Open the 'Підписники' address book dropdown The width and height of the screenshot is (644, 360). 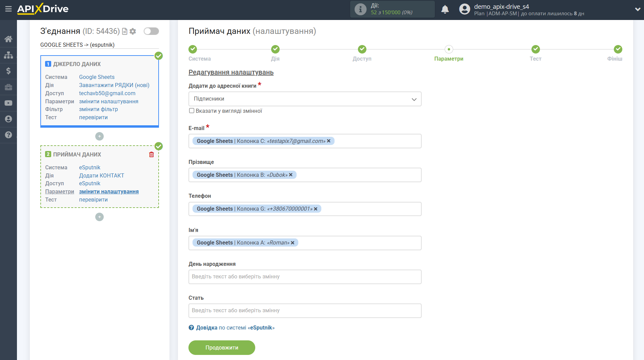(x=305, y=99)
